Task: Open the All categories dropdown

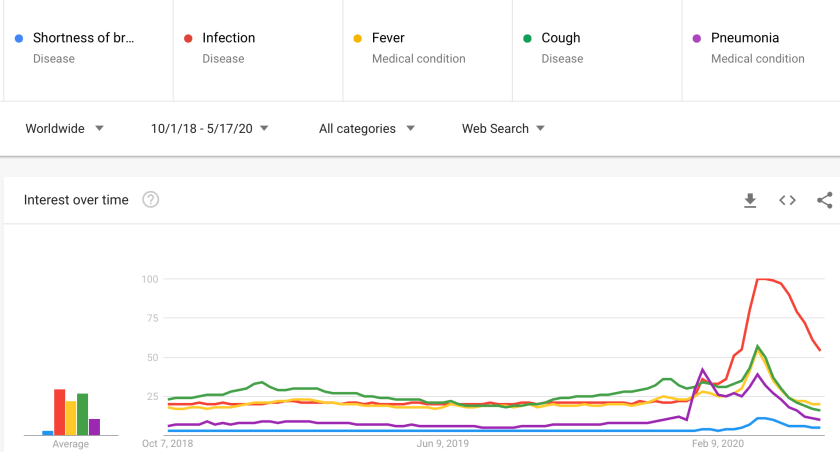Action: tap(366, 128)
